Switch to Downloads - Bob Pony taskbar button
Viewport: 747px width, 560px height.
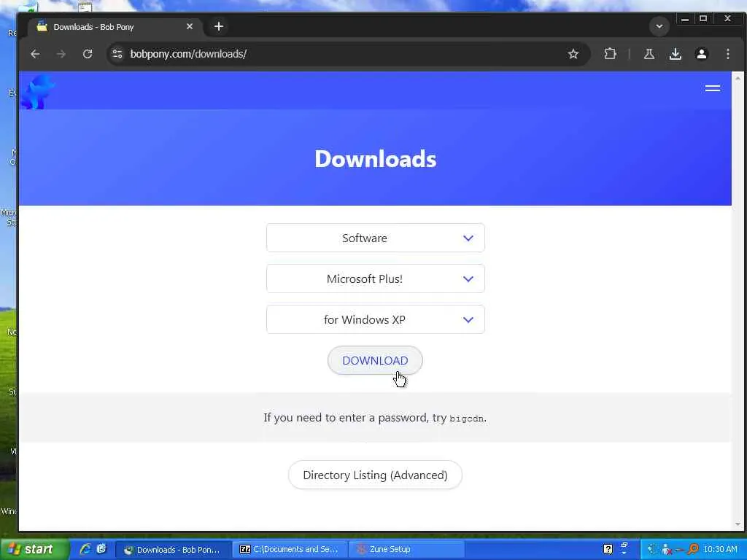[174, 550]
